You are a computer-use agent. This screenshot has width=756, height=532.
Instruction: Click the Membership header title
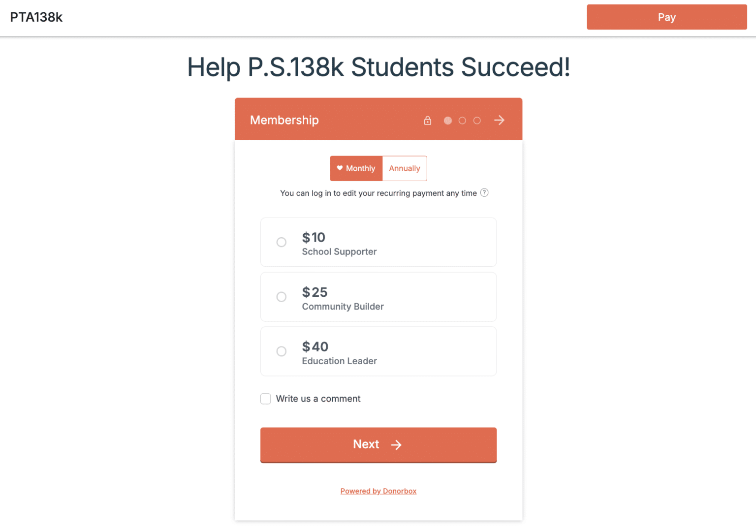(284, 120)
